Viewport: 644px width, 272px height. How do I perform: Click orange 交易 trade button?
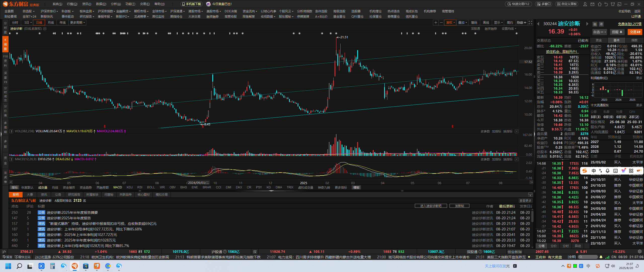coord(635,32)
